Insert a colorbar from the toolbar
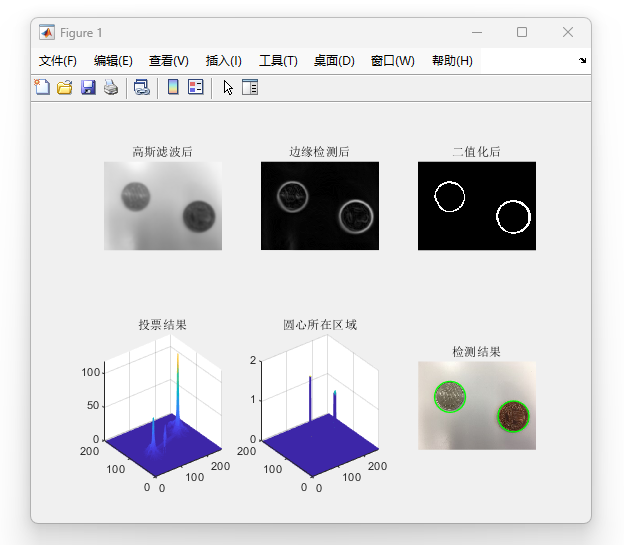The image size is (624, 545). pyautogui.click(x=173, y=88)
